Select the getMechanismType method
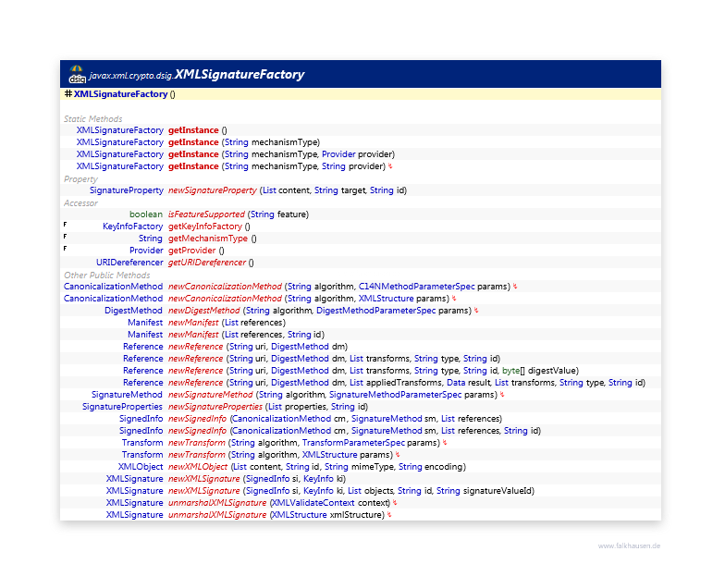 208,239
